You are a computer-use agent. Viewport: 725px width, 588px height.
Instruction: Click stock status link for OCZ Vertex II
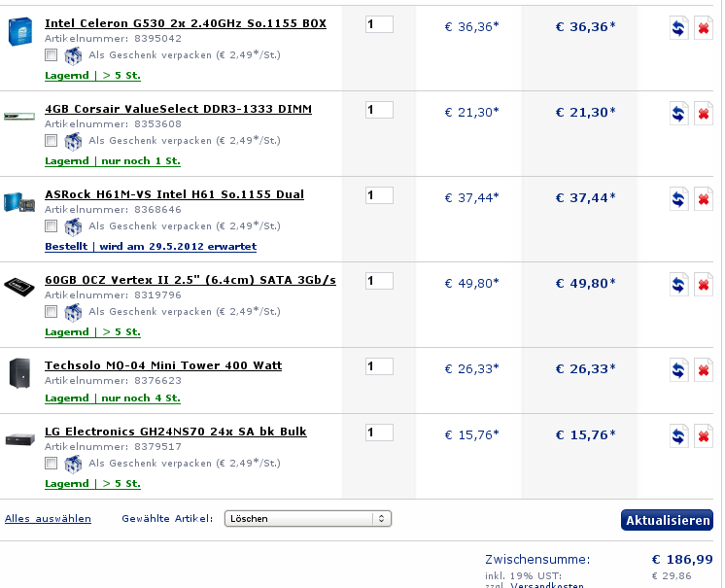click(x=92, y=332)
